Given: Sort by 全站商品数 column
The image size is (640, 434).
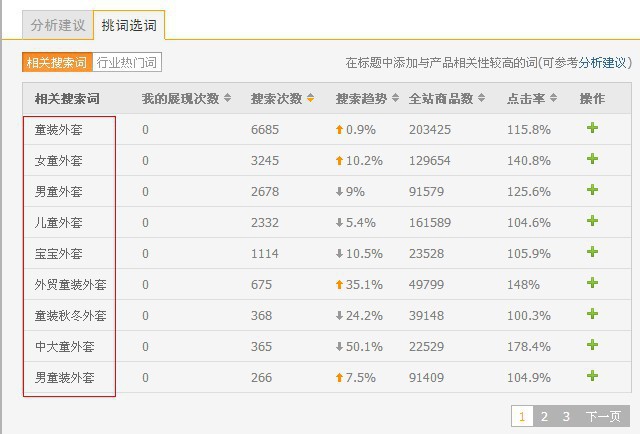Looking at the screenshot, I should (447, 99).
